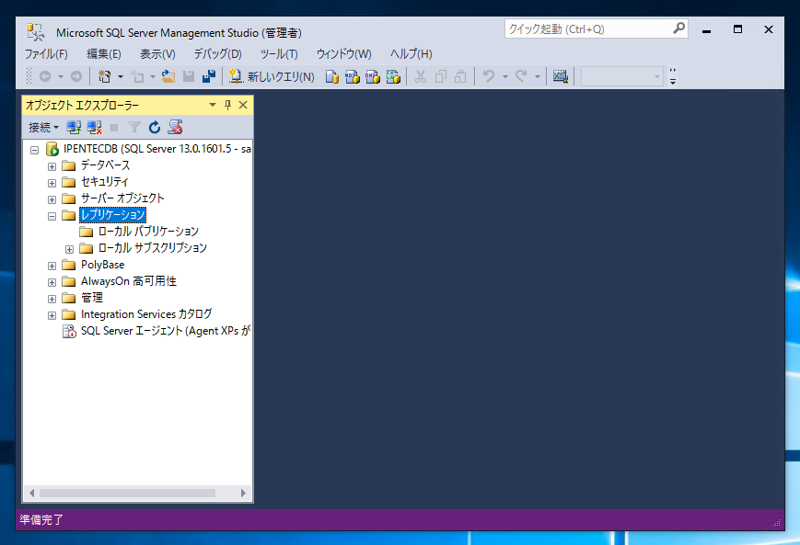Expand the ローカル サブスクリプション folder
Image resolution: width=800 pixels, height=545 pixels.
tap(69, 250)
